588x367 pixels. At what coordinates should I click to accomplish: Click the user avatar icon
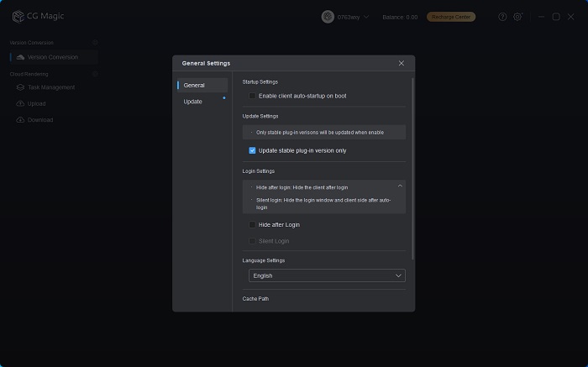coord(328,17)
